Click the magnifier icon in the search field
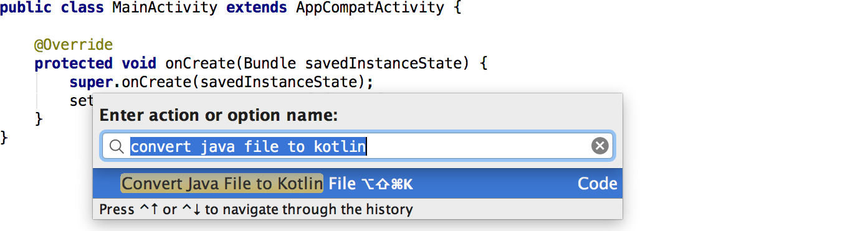The image size is (868, 231). coord(117,147)
